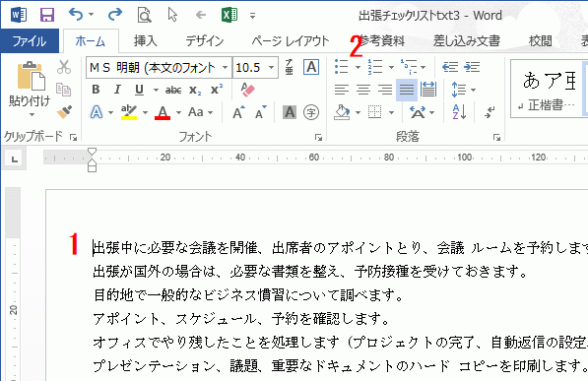The image size is (588, 381).
Task: Customize Quick Access Toolbar dropdown
Action: [x=253, y=16]
